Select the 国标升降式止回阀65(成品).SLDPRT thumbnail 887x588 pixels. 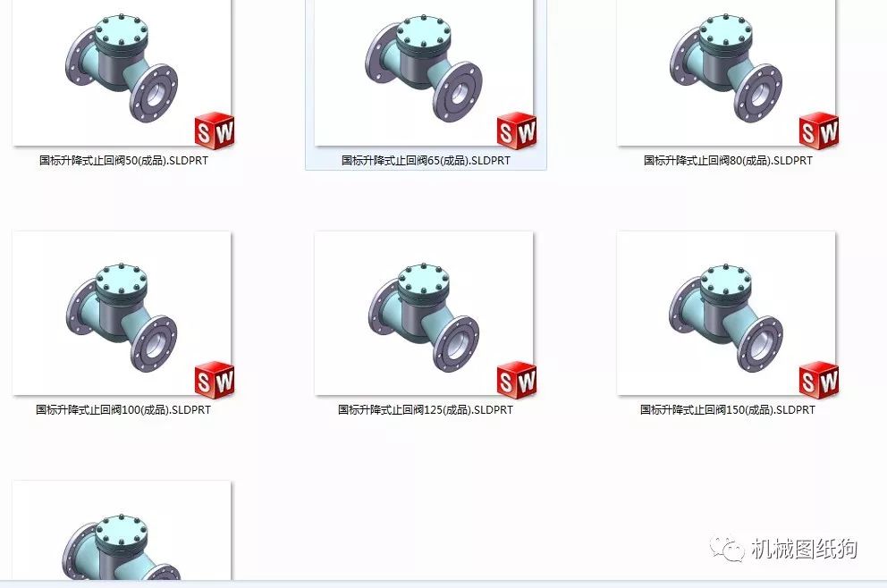click(424, 72)
